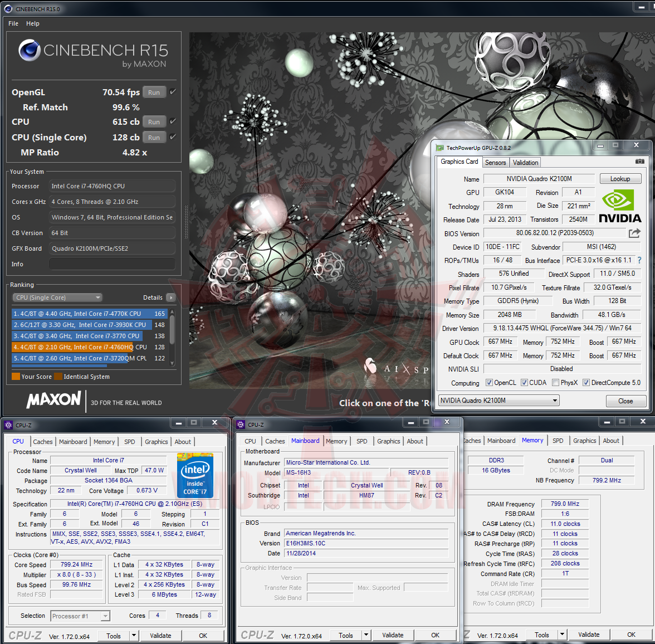Click the BIOS version share/export icon
Screen dimensions: 655x644
(634, 233)
